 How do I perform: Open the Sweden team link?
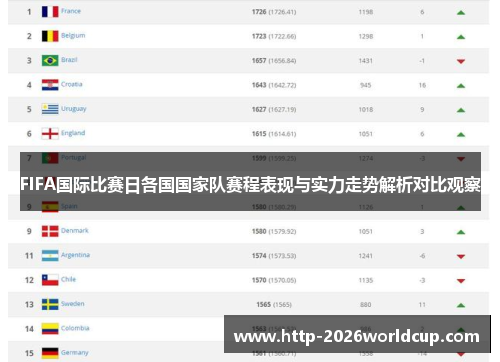coord(73,304)
